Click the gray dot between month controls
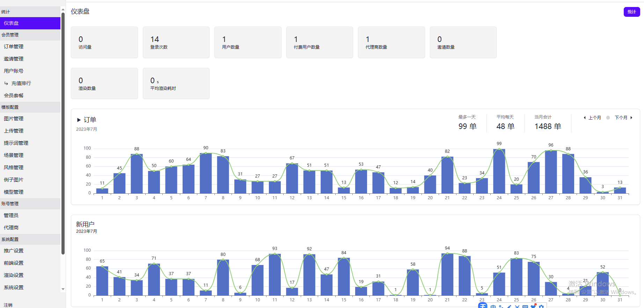The image size is (644, 308). pos(608,118)
